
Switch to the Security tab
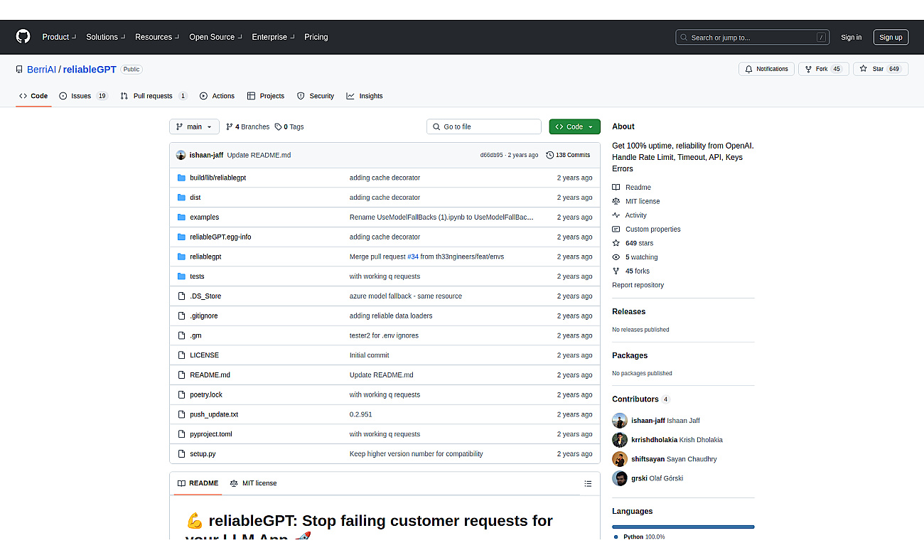coord(316,96)
